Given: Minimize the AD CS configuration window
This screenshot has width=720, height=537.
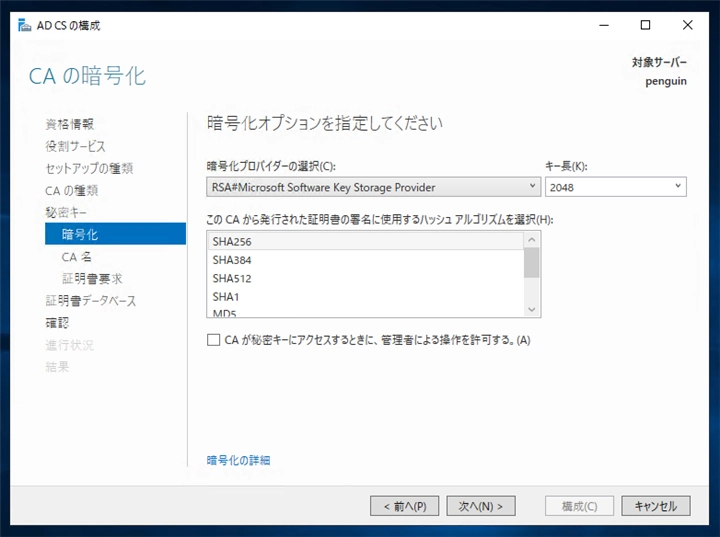Looking at the screenshot, I should click(604, 25).
